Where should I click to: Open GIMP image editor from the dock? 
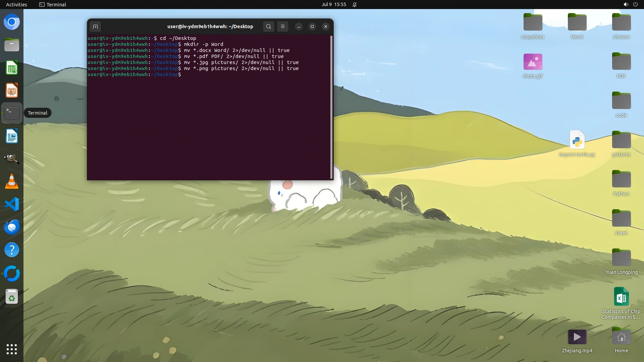(x=12, y=159)
